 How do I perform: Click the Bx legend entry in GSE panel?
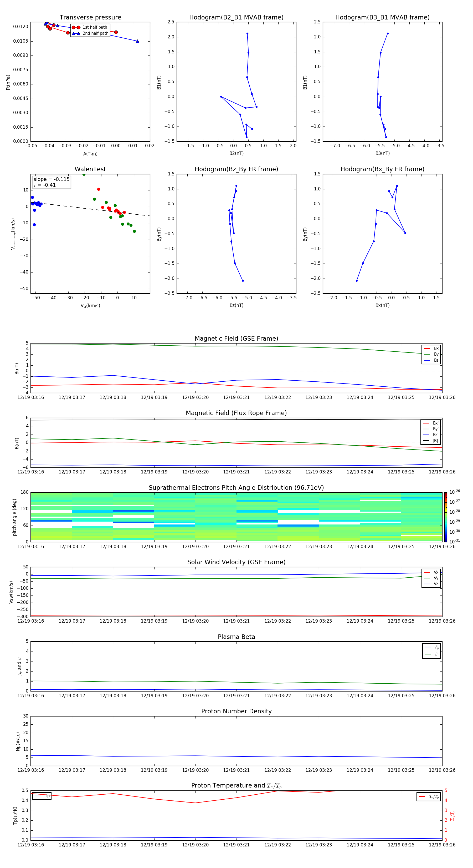coord(431,349)
